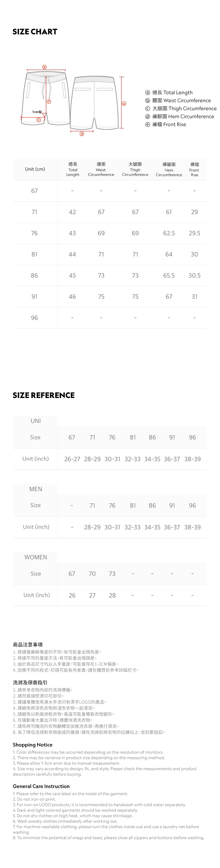The height and width of the screenshot is (868, 220).
Task: Click the WOMEN label in the size reference
Action: click(36, 557)
